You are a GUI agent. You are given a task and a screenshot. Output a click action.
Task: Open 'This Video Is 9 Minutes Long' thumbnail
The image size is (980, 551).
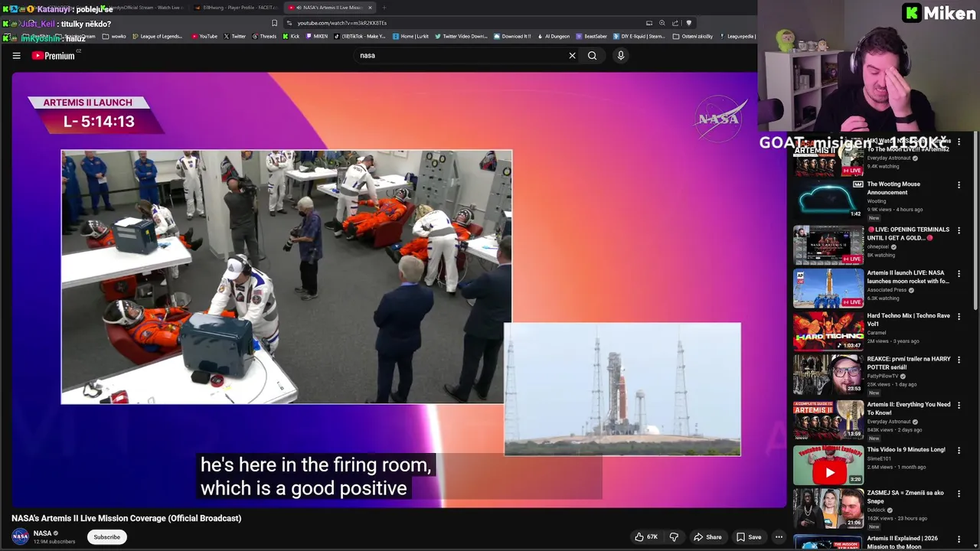[x=828, y=465]
